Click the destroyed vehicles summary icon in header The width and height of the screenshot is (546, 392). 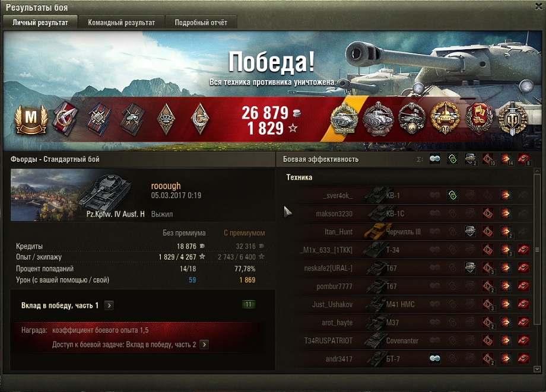click(523, 160)
